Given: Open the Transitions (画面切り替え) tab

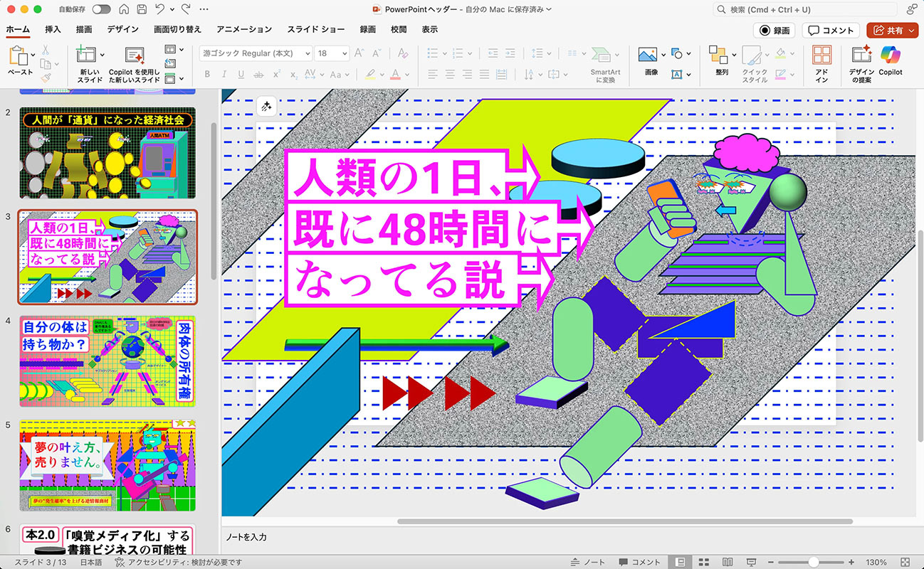Looking at the screenshot, I should click(177, 30).
